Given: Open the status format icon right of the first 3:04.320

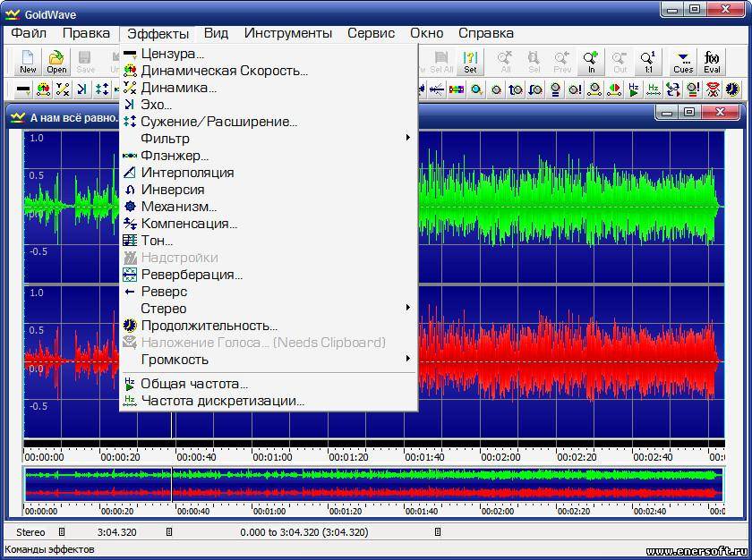Looking at the screenshot, I should tap(169, 531).
